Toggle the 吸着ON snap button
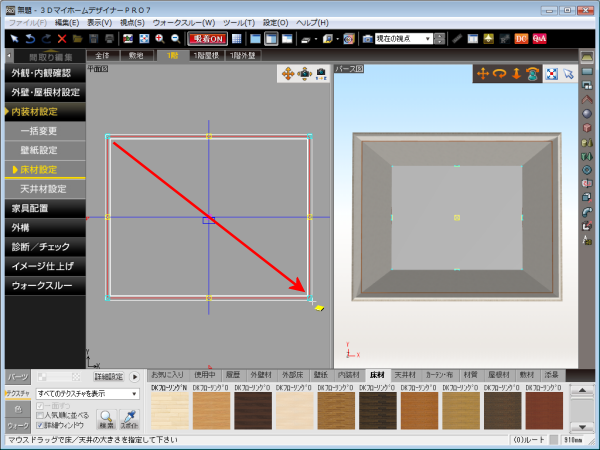 point(208,38)
